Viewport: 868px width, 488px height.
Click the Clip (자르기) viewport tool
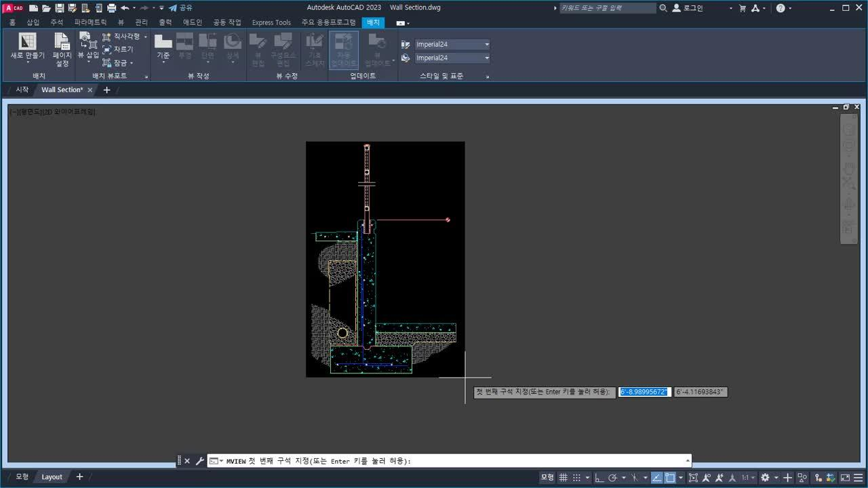pos(118,49)
